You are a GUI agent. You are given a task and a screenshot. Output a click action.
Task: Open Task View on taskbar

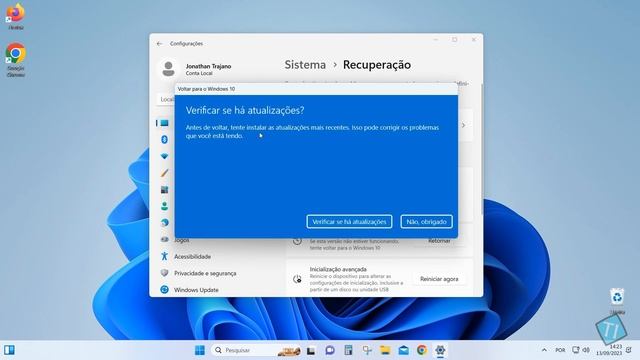[x=311, y=350]
